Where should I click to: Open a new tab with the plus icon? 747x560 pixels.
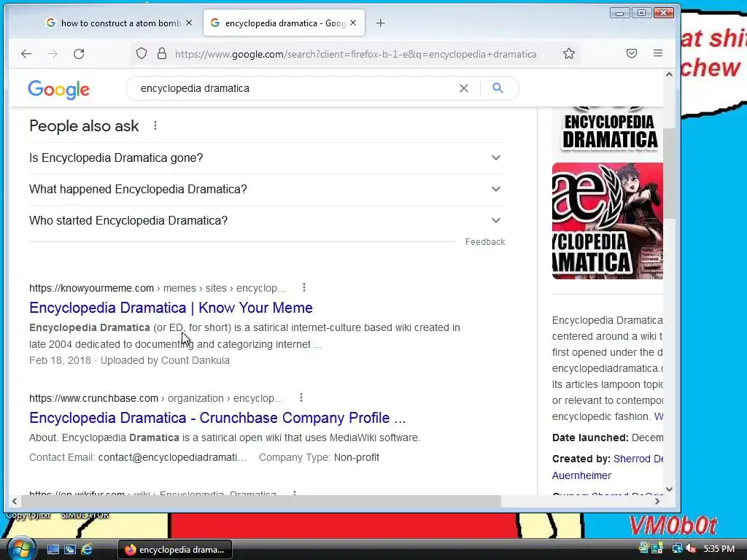pos(380,23)
